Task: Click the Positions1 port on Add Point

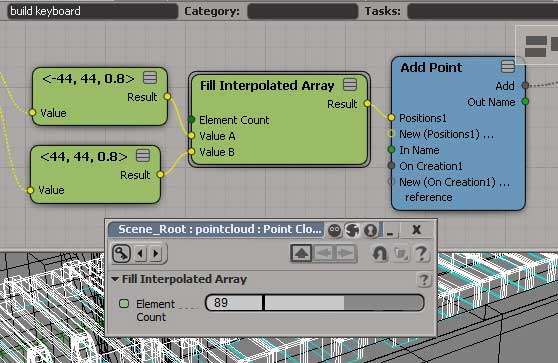Action: click(x=391, y=117)
